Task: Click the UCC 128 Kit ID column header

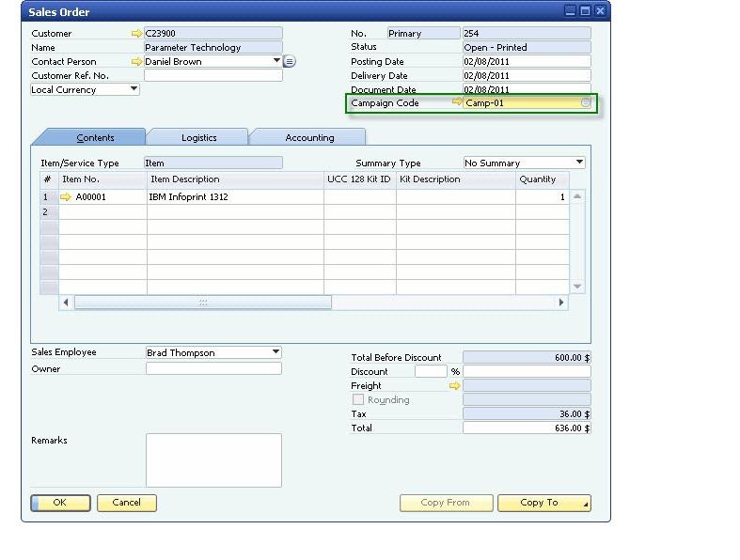Action: (359, 179)
